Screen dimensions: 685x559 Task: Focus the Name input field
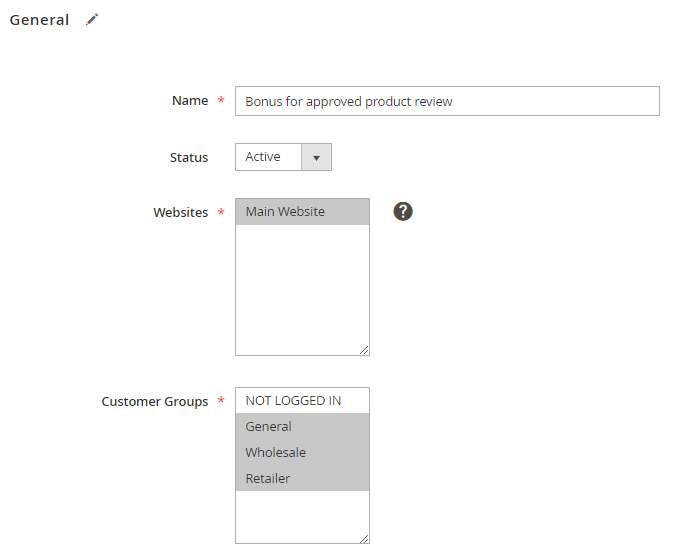(x=447, y=101)
